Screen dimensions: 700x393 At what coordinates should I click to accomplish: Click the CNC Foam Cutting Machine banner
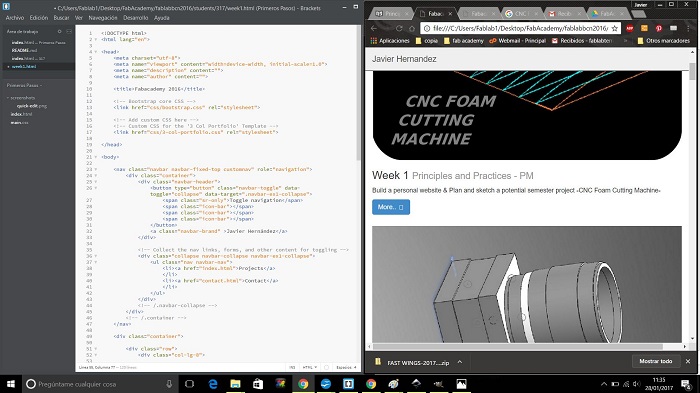[x=527, y=115]
